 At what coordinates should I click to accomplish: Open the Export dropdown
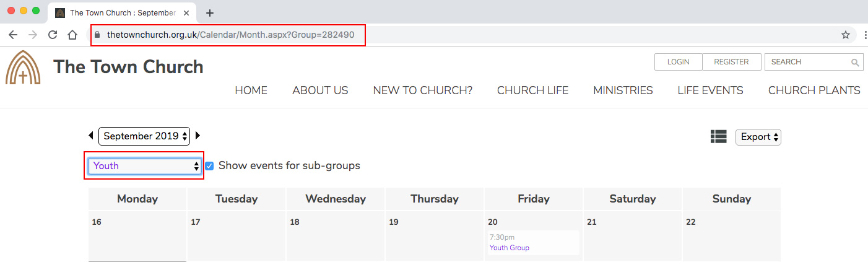(758, 137)
